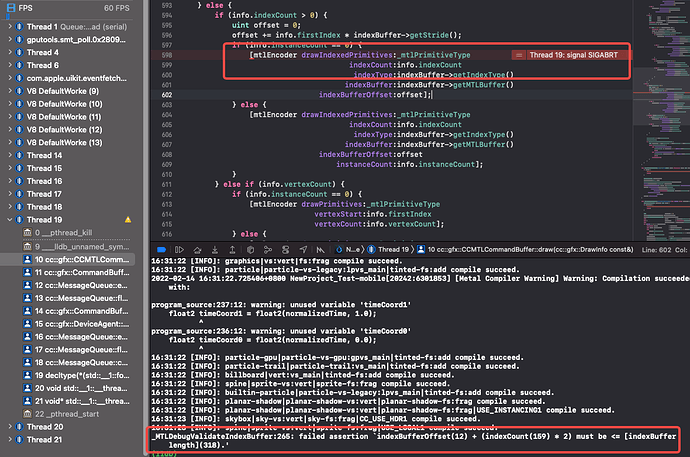The height and width of the screenshot is (457, 690).
Task: Select Thread 15 row
Action: click(44, 168)
